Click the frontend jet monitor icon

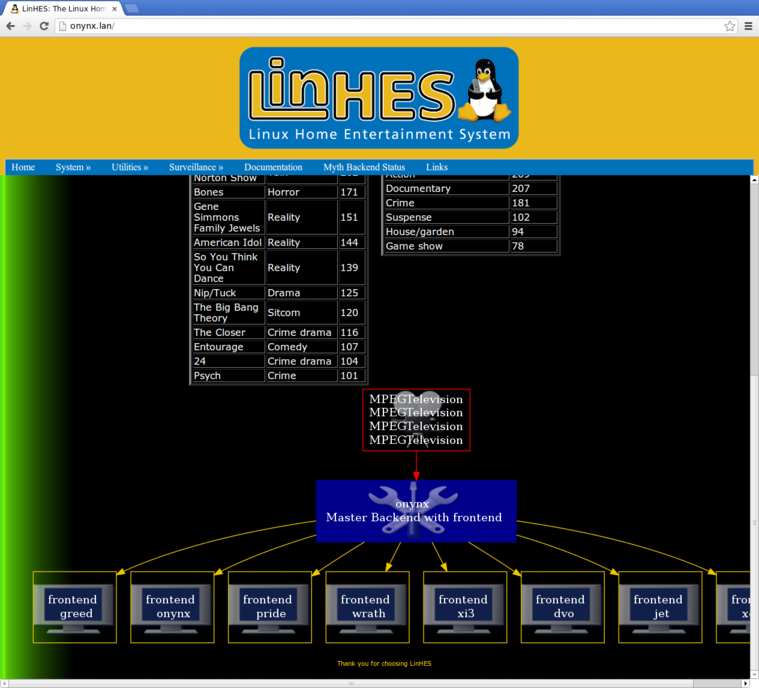(x=660, y=607)
